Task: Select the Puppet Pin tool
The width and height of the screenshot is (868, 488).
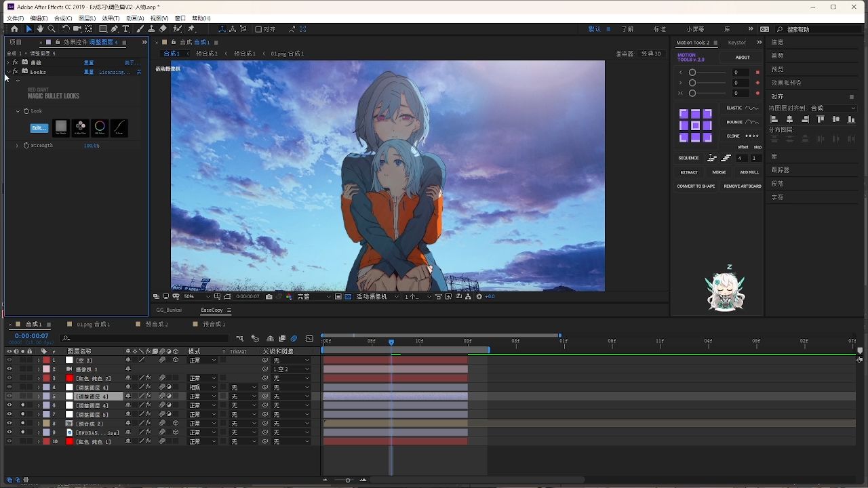Action: pyautogui.click(x=191, y=29)
